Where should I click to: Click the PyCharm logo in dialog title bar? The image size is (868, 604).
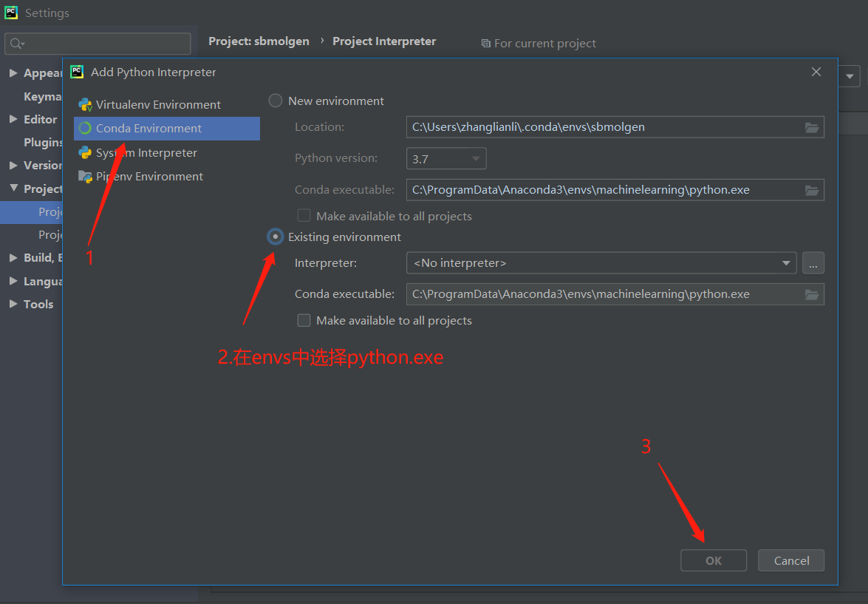tap(77, 72)
